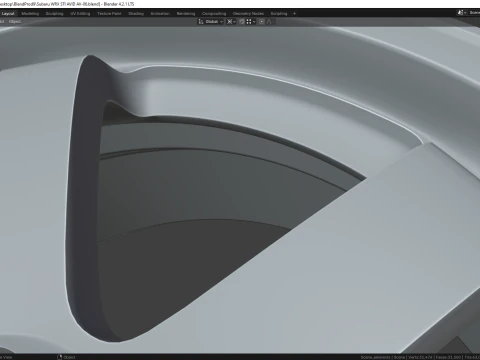The image size is (480, 360).
Task: Open the snapping options dropdown
Action: [251, 22]
